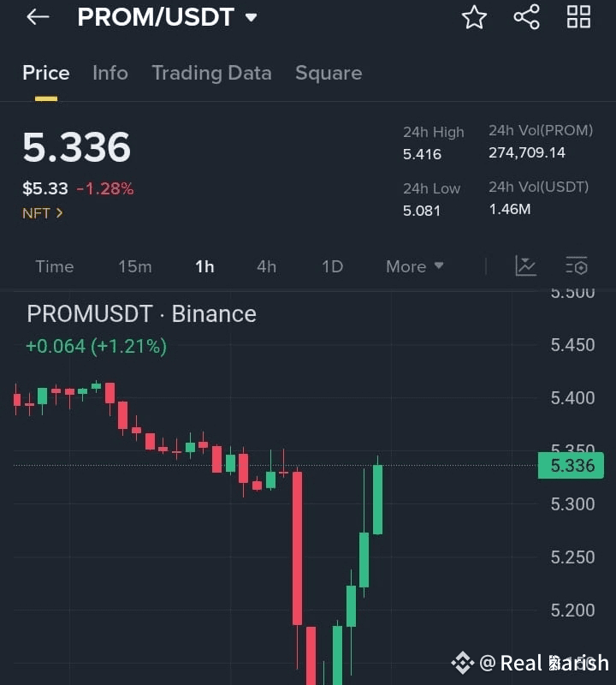Expand the PROM/USDT pair dropdown
Viewport: 616px width, 685px height.
point(251,17)
